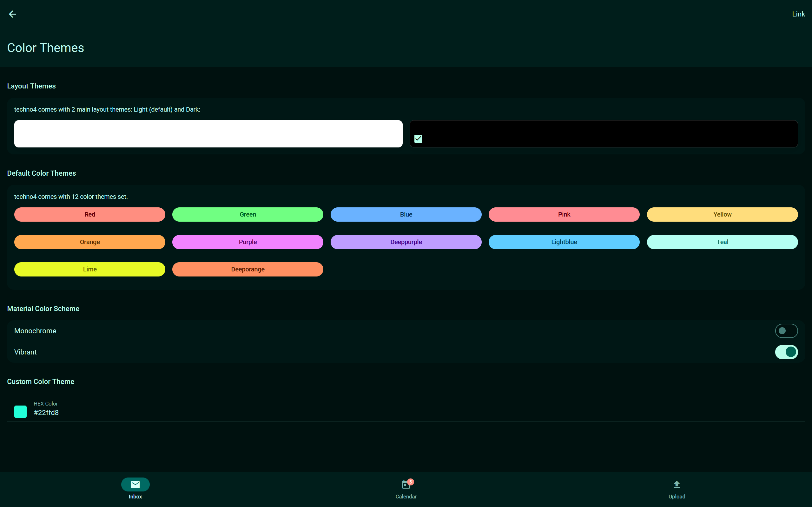Open the Calendar icon with badge
Viewport: 812px width, 507px height.
click(406, 484)
